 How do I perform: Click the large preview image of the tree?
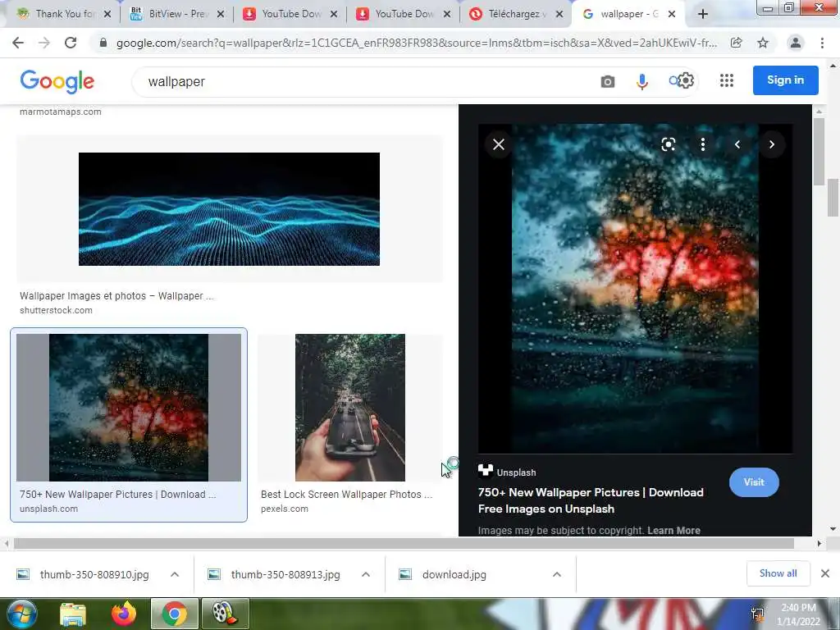[x=635, y=288]
